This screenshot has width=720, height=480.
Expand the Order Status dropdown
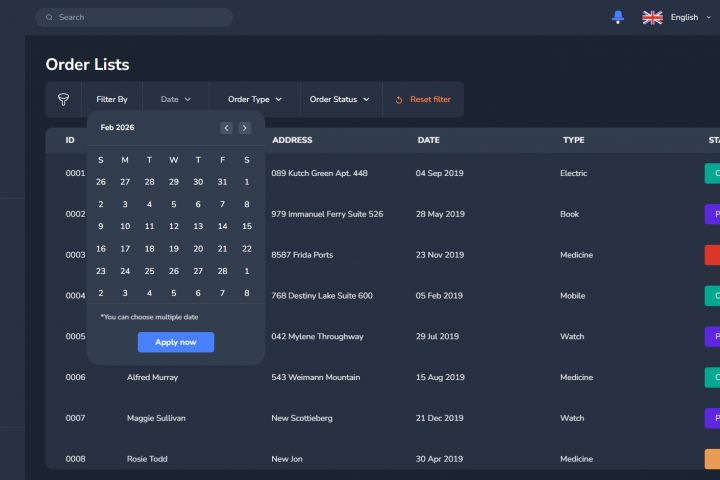(339, 99)
